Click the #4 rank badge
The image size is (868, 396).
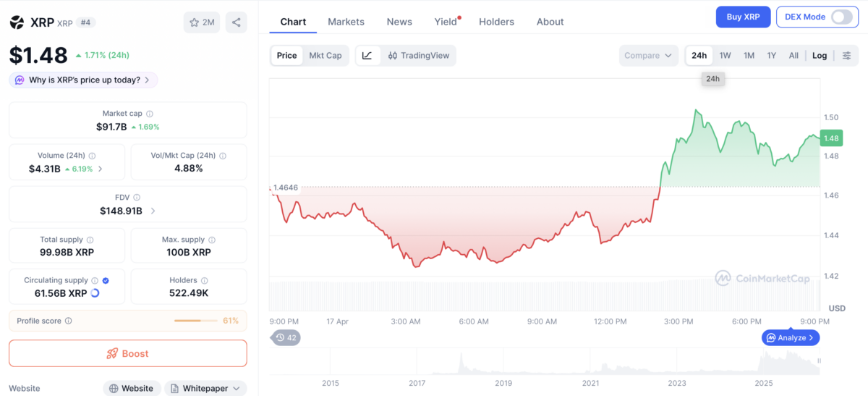(x=85, y=22)
